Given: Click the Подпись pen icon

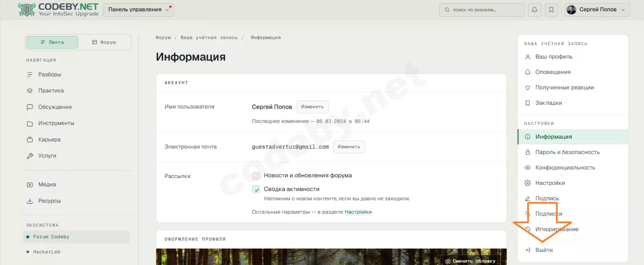Looking at the screenshot, I should pyautogui.click(x=528, y=199).
